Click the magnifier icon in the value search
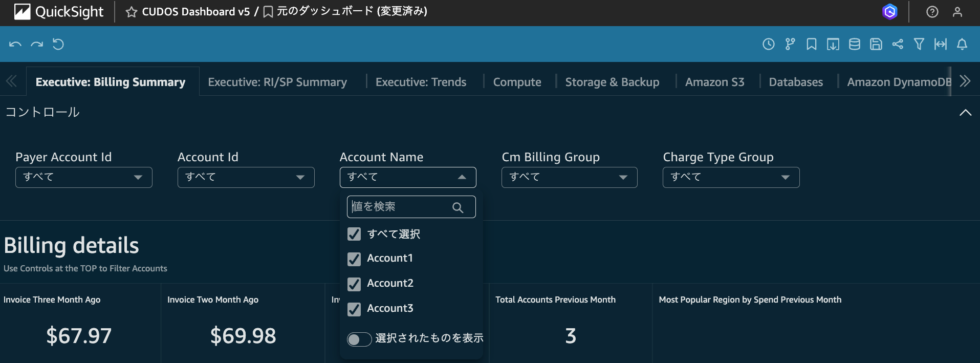The width and height of the screenshot is (980, 363). point(458,207)
